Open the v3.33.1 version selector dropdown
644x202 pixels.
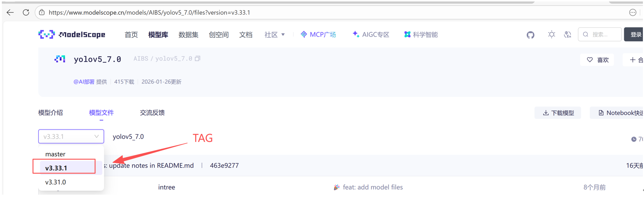tap(71, 136)
